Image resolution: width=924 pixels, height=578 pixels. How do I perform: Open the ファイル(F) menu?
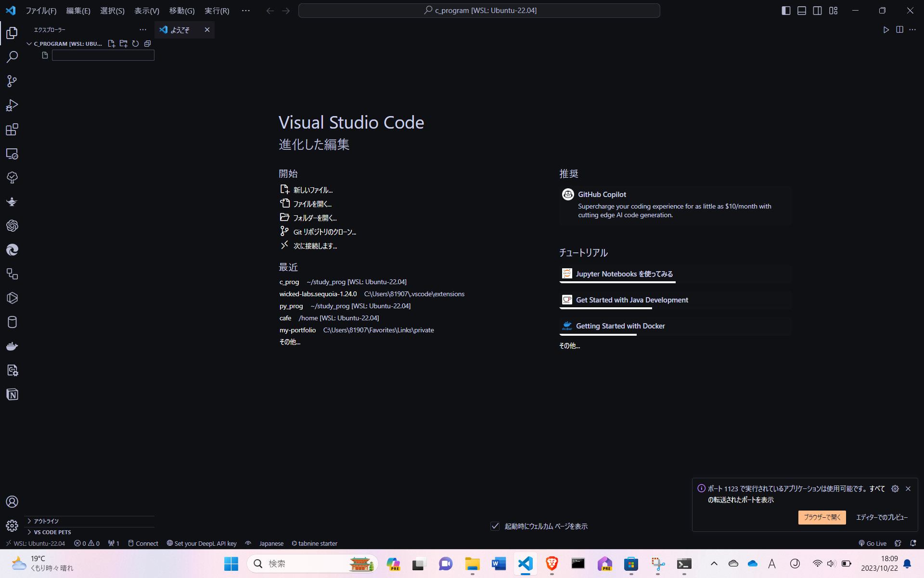pyautogui.click(x=41, y=11)
